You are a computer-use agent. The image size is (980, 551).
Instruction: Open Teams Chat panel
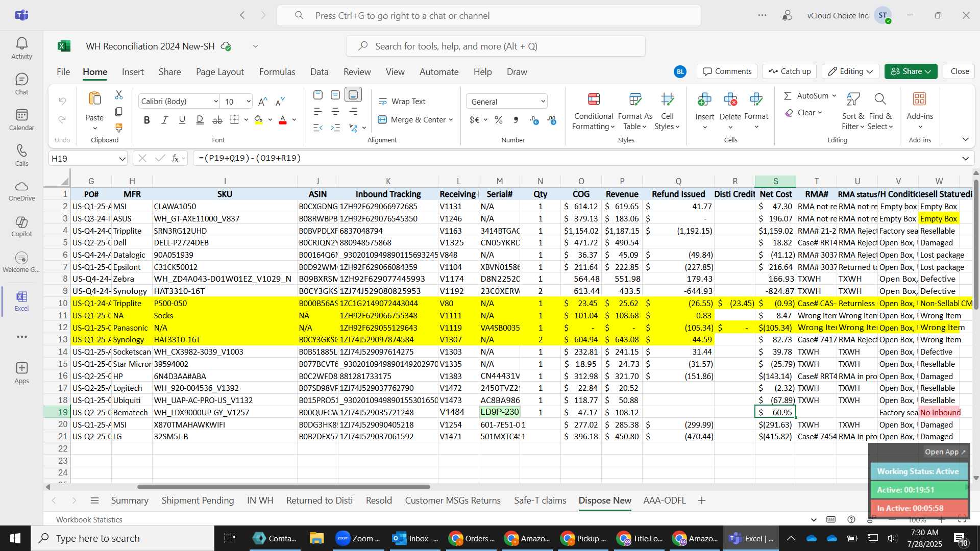click(21, 84)
